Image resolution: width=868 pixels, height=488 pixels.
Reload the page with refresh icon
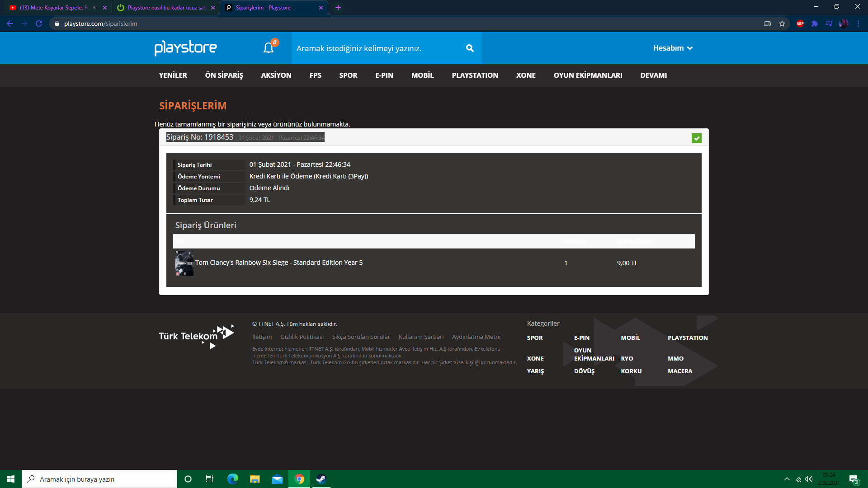pyautogui.click(x=39, y=23)
